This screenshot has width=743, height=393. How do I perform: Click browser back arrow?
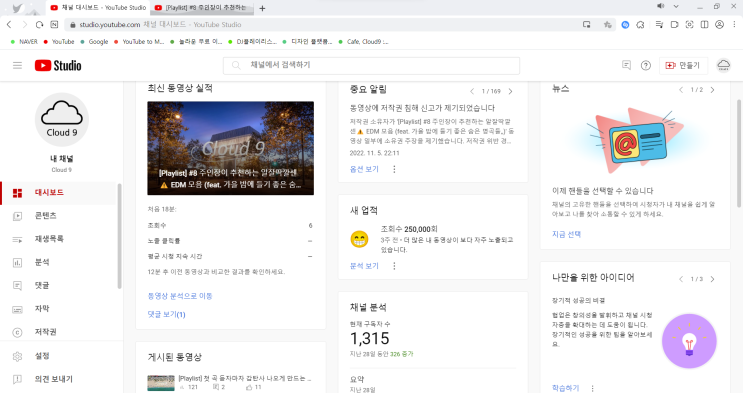point(9,25)
